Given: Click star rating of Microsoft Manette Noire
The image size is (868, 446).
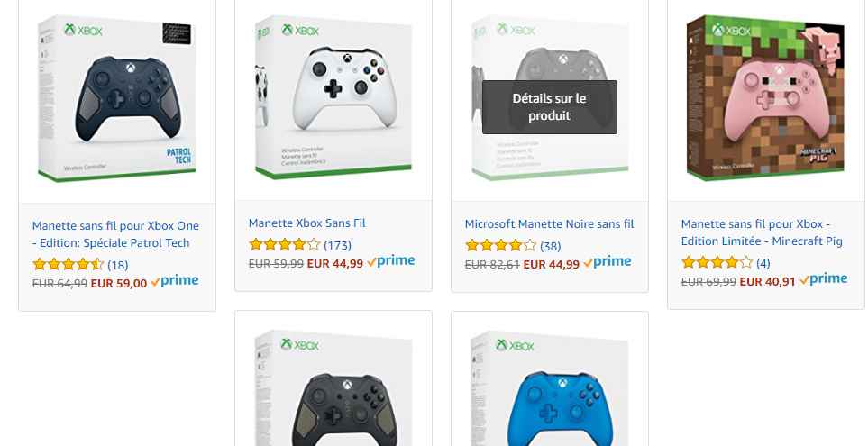Looking at the screenshot, I should [501, 245].
